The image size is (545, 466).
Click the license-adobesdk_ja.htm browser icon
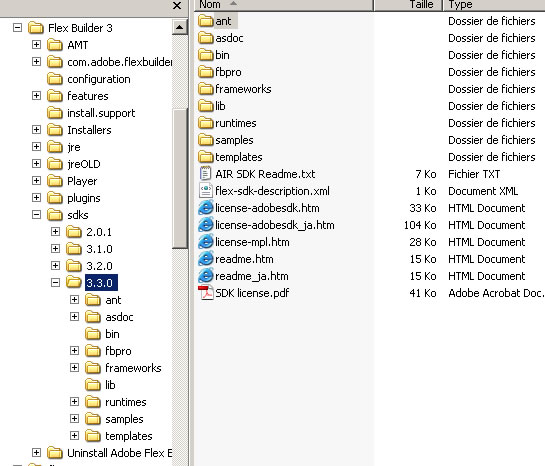click(x=205, y=225)
